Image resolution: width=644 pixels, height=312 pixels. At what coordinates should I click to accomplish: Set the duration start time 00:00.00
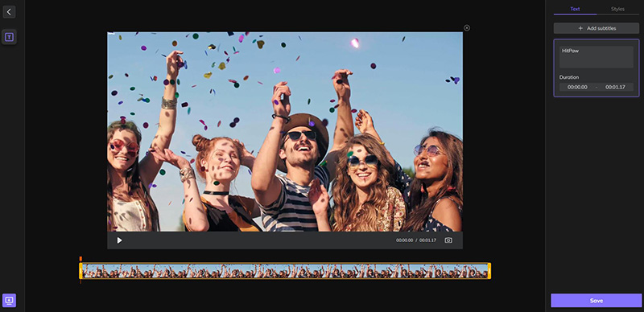(x=577, y=87)
